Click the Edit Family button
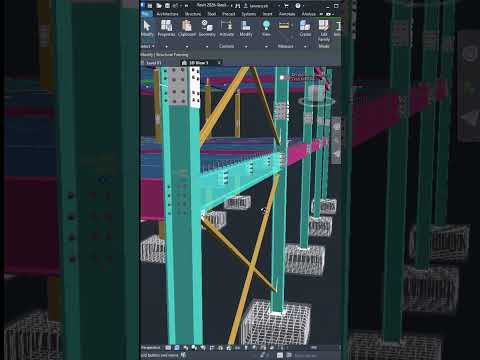 [x=324, y=31]
